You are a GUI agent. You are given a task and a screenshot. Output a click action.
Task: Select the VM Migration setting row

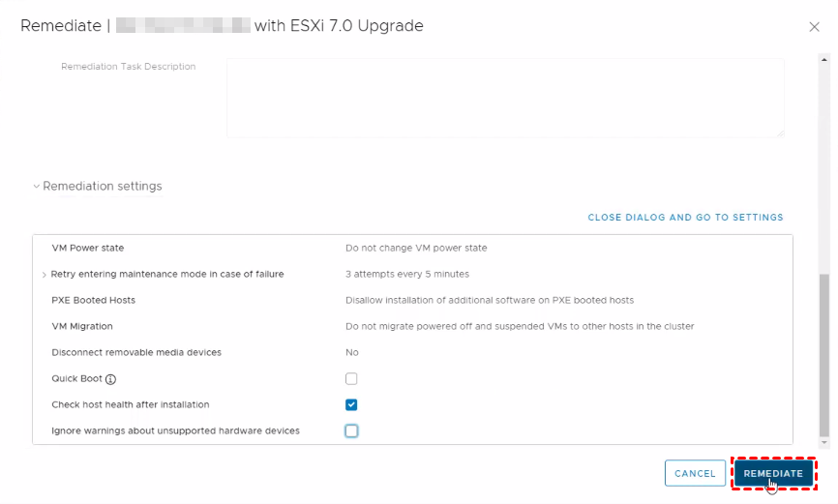pos(82,326)
